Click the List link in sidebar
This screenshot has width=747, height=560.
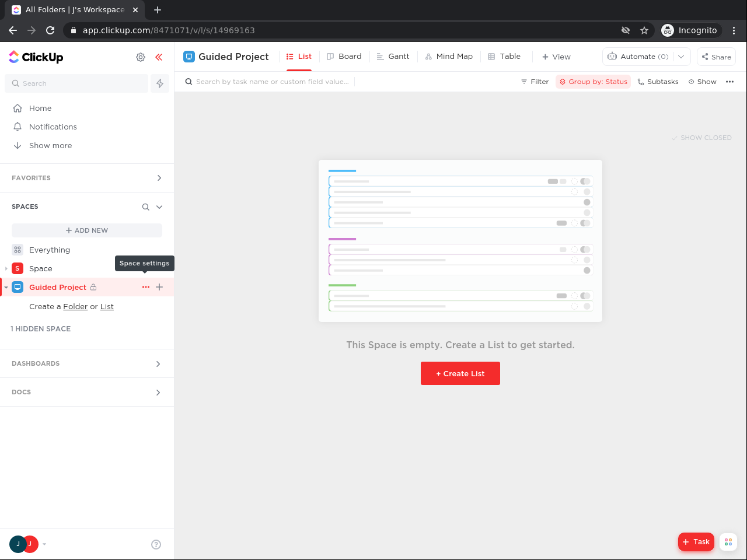point(107,307)
